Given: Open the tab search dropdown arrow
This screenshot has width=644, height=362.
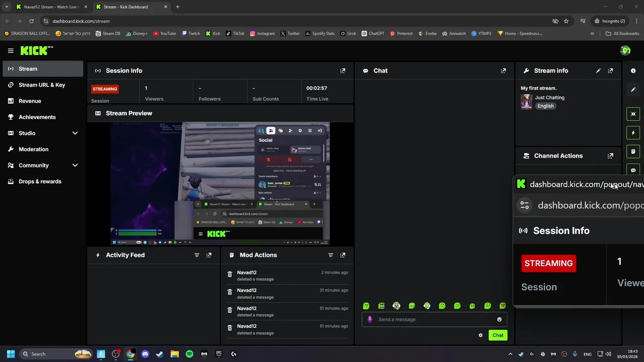Looking at the screenshot, I should [x=7, y=7].
